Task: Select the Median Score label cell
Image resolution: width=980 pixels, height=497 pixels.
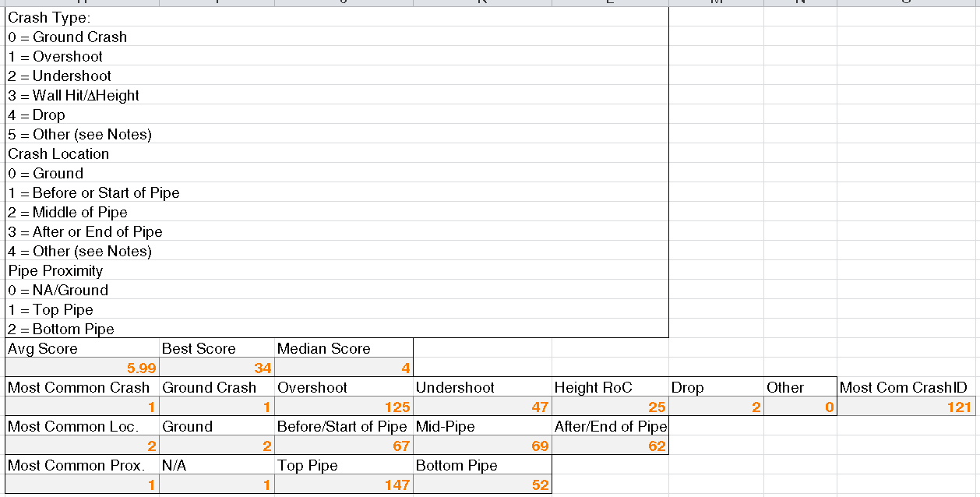Action: (344, 348)
